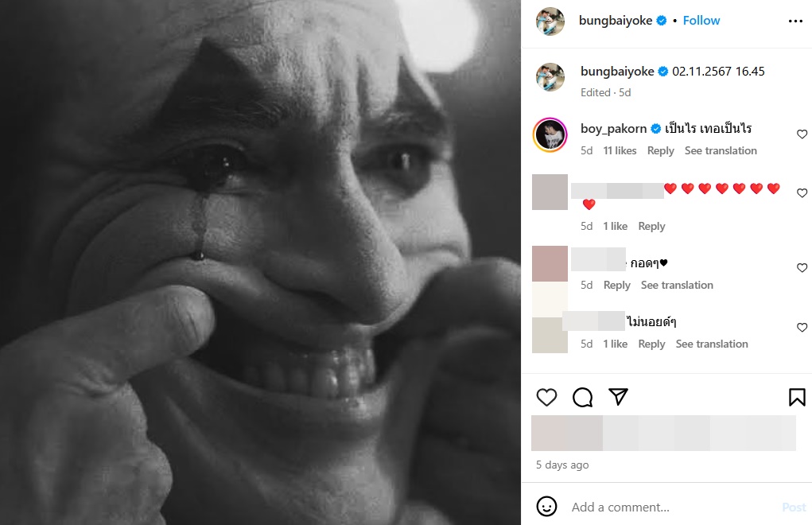See translation of ไม่นอยด์ๆ comment
Image resolution: width=812 pixels, height=525 pixels.
coord(712,344)
